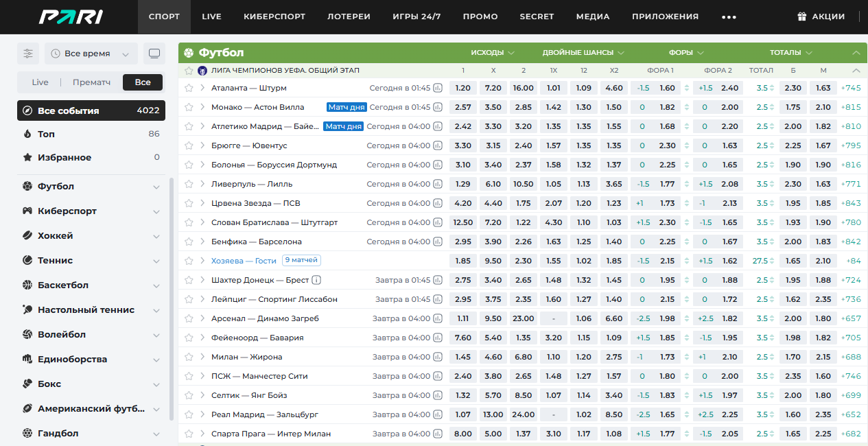The width and height of the screenshot is (868, 446).
Task: Go to the Лотереи menu item
Action: coord(349,16)
